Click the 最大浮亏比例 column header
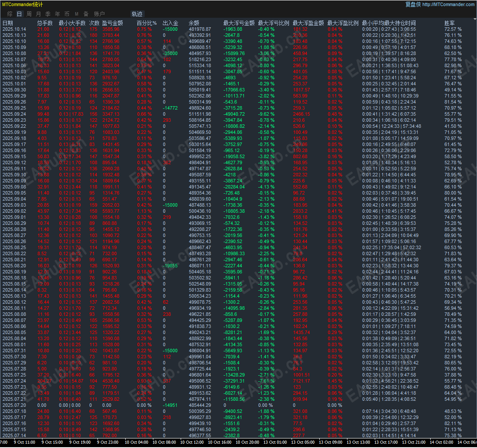This screenshot has width=477, height=448. pyautogui.click(x=273, y=23)
